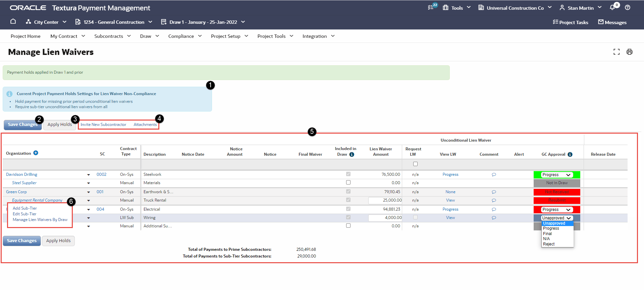The height and width of the screenshot is (290, 644).
Task: Check Included in Draw for Additional Su… row
Action: pyautogui.click(x=348, y=226)
